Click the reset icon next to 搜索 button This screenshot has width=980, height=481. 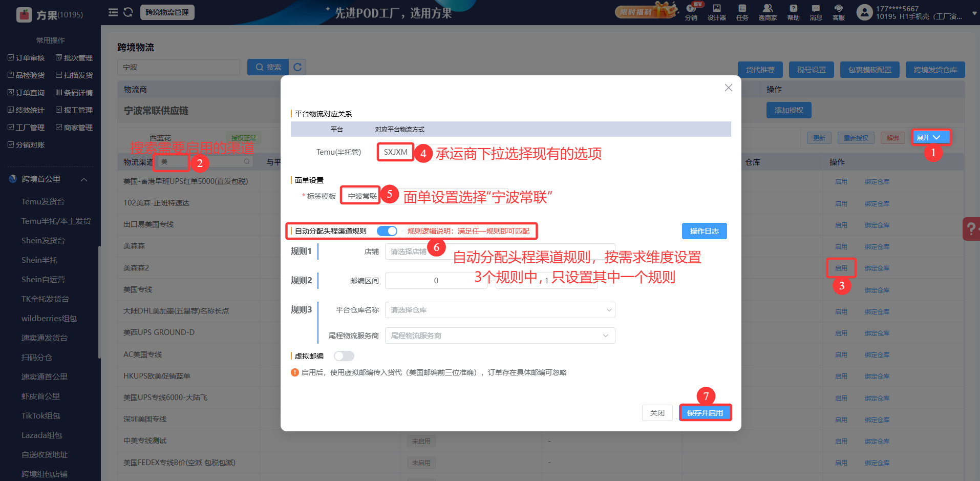coord(297,67)
